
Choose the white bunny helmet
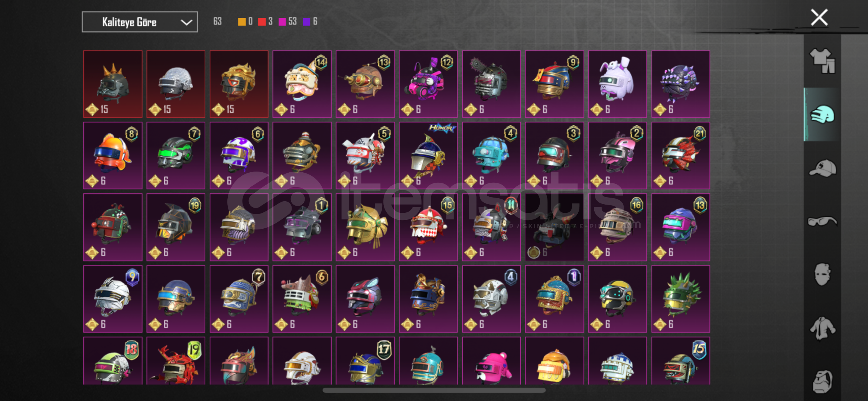[617, 84]
